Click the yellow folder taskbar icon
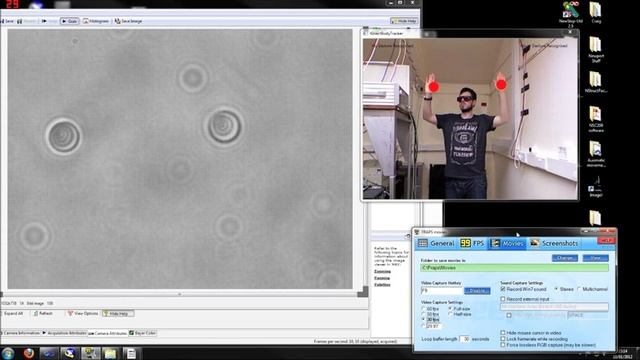 (x=110, y=353)
